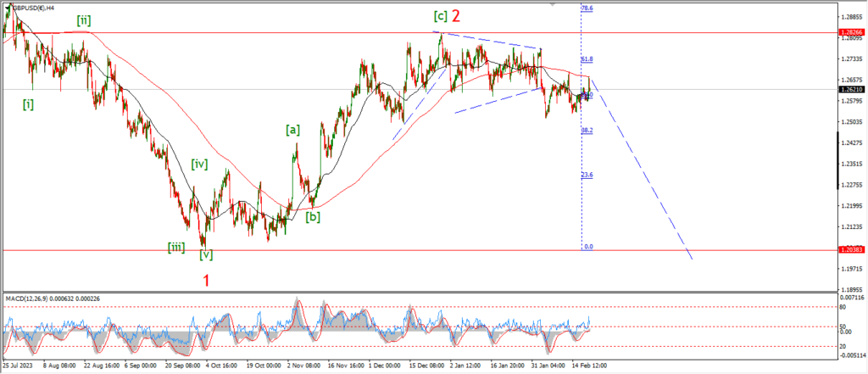Click the green [iv] wave label
The image size is (868, 374).
tap(199, 164)
